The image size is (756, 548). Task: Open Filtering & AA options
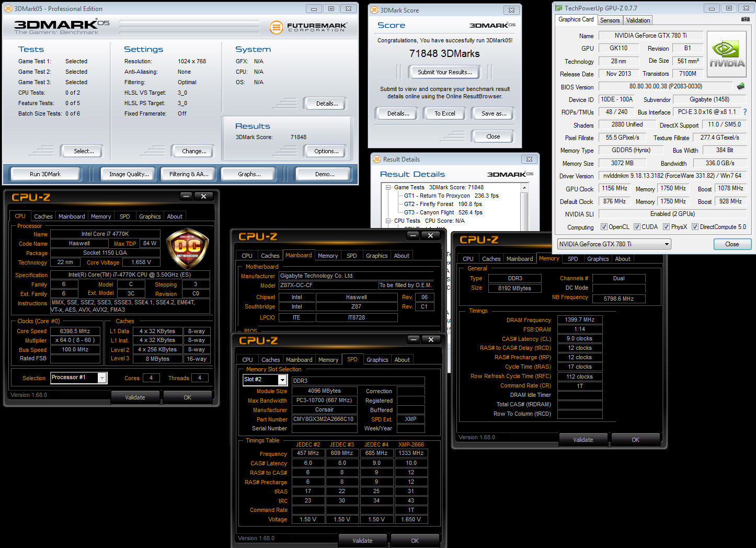point(189,174)
